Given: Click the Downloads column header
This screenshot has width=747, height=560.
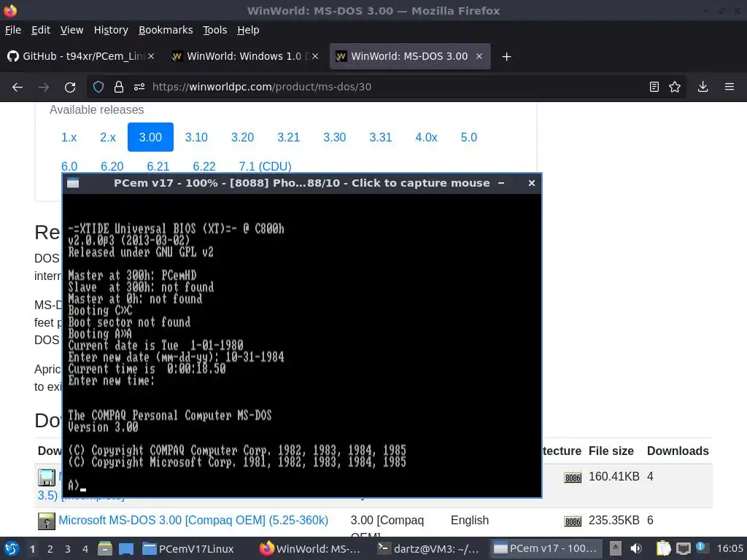Looking at the screenshot, I should tap(678, 451).
